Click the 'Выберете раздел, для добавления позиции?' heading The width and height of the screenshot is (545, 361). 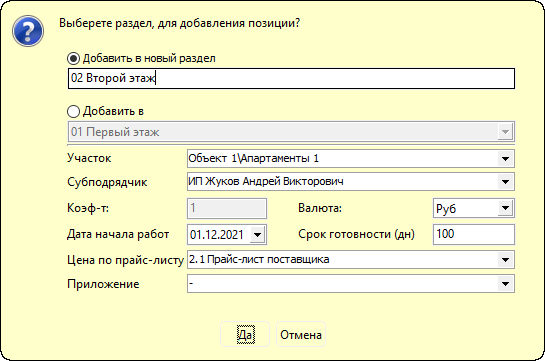click(x=179, y=23)
